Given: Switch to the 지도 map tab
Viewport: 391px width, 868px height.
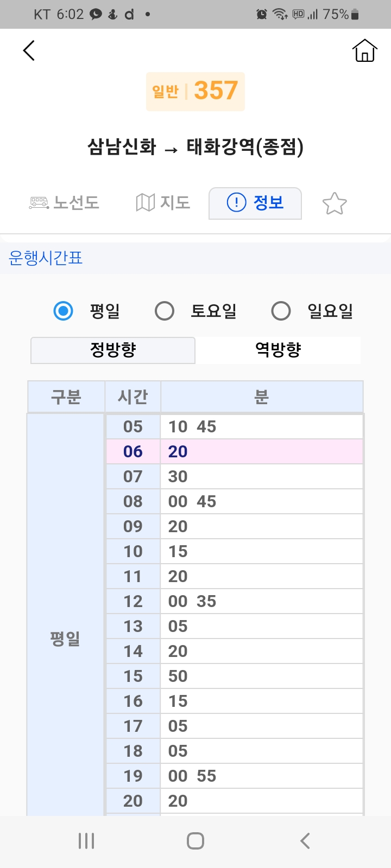Looking at the screenshot, I should pyautogui.click(x=163, y=203).
